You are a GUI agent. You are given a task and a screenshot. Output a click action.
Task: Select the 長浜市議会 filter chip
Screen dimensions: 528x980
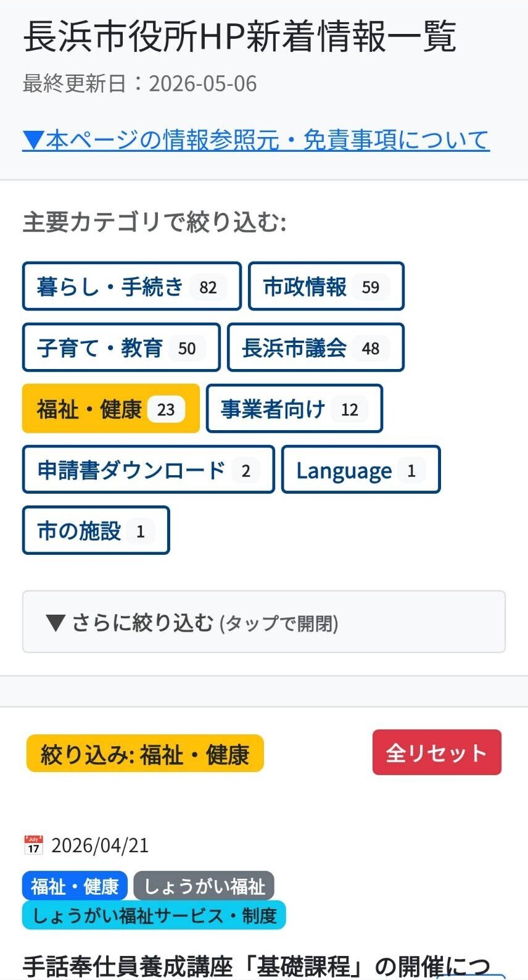pyautogui.click(x=315, y=347)
